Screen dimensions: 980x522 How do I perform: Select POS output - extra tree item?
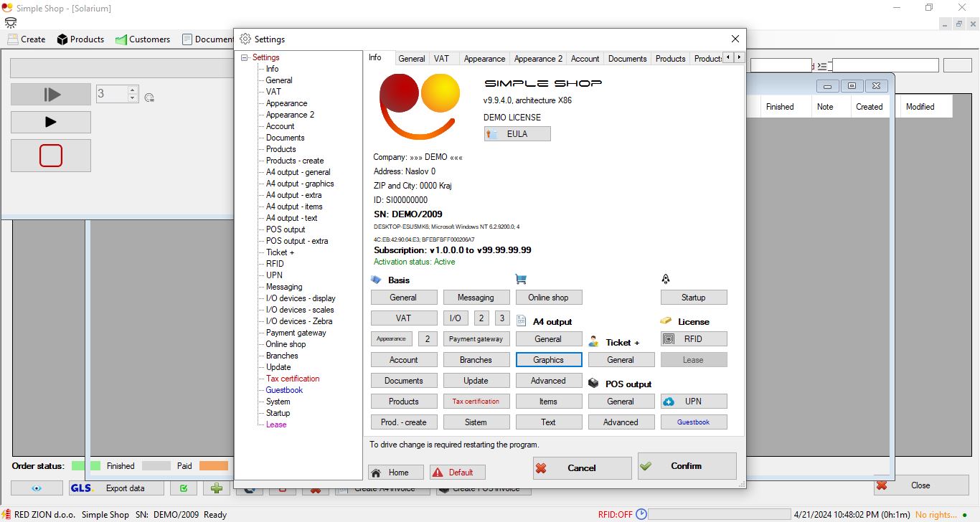click(x=297, y=241)
